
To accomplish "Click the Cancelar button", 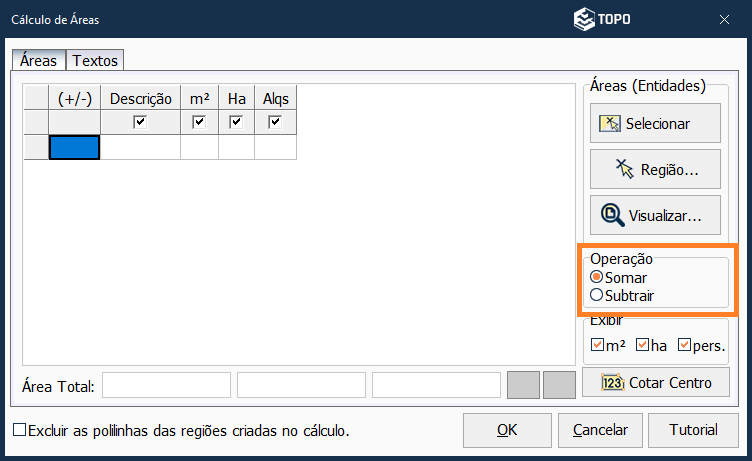I will 600,430.
